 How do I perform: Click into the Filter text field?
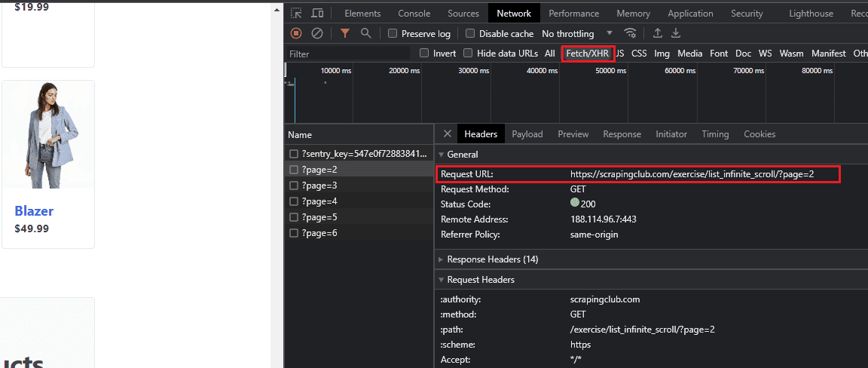[x=349, y=54]
